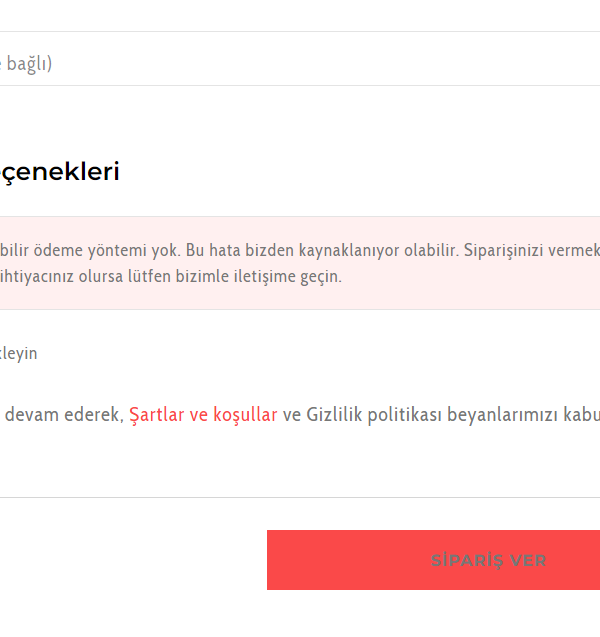Click the "çenekleri" section heading
Screen dimensions: 600x637
point(60,172)
